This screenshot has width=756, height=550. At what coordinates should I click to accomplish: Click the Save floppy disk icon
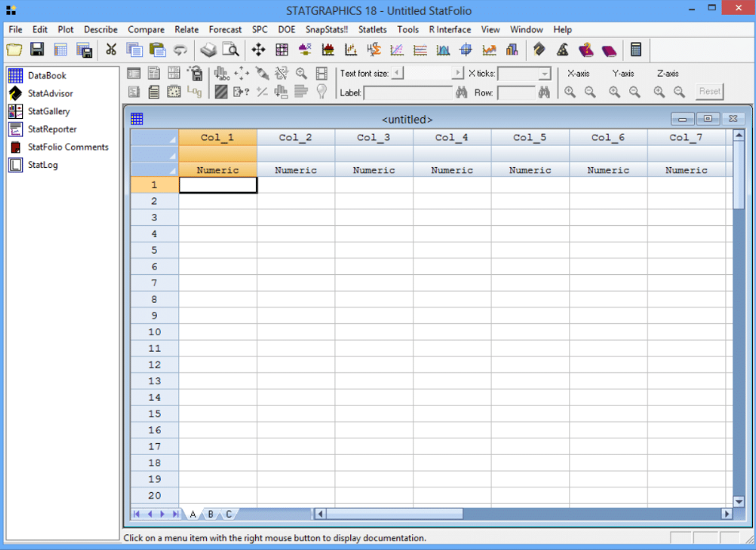(37, 50)
